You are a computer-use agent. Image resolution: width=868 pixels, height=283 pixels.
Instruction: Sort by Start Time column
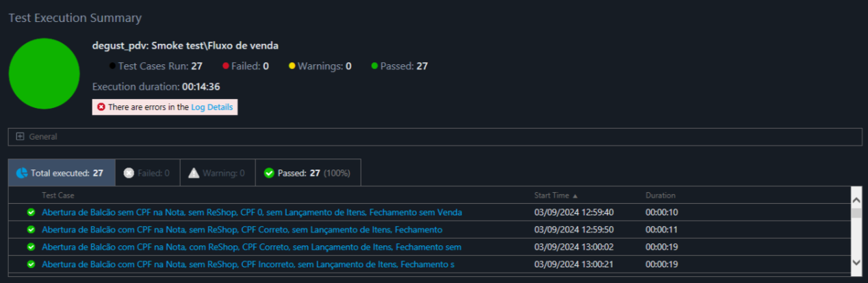(555, 196)
